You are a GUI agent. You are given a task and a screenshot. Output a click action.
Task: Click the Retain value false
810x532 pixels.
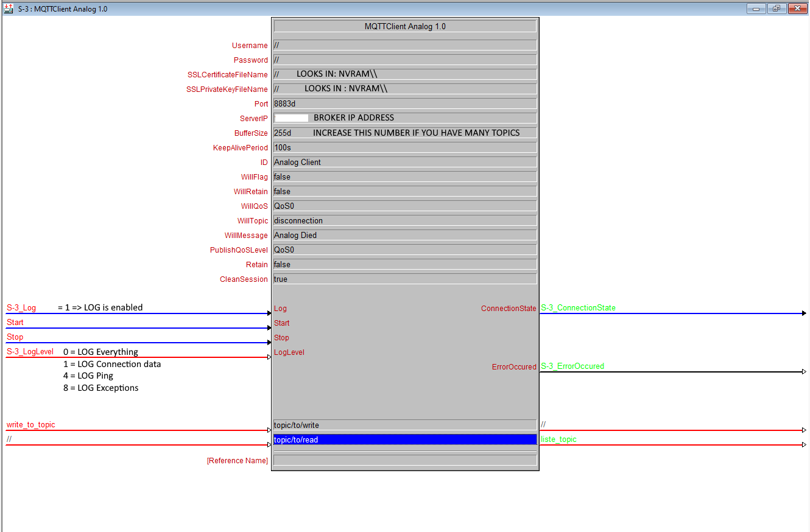[405, 264]
